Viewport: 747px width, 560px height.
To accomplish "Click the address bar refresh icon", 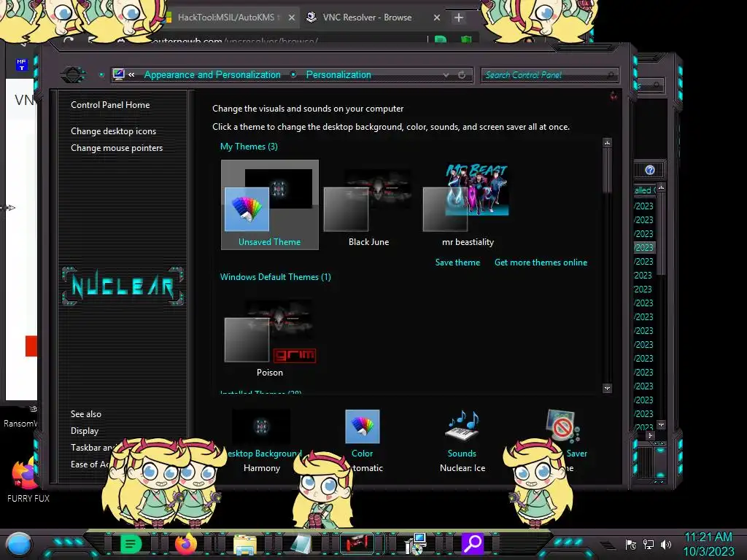I will [462, 75].
